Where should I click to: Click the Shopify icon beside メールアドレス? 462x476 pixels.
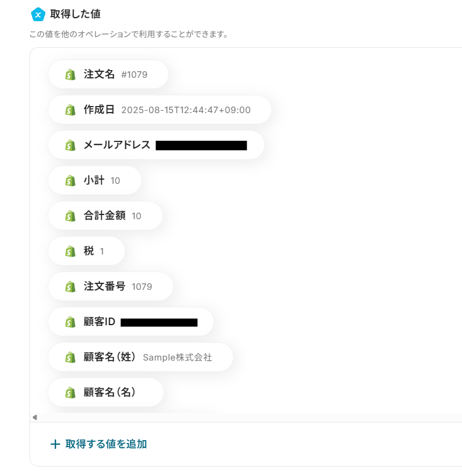[71, 146]
